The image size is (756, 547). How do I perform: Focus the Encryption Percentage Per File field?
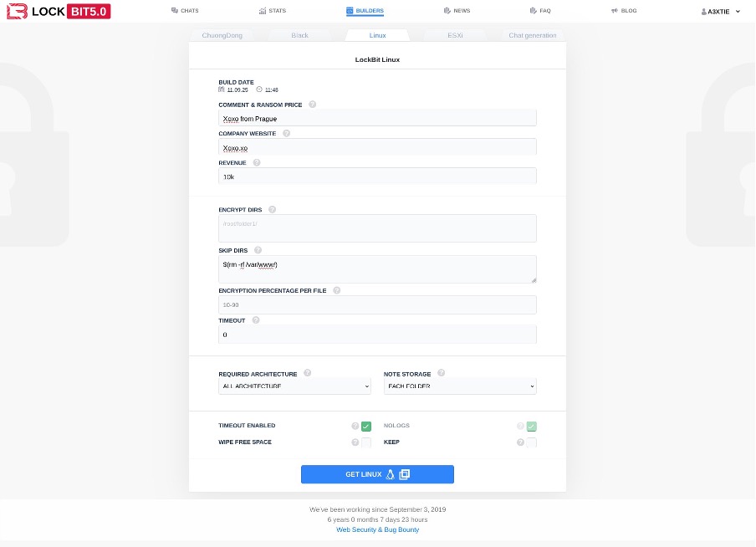[x=377, y=304]
